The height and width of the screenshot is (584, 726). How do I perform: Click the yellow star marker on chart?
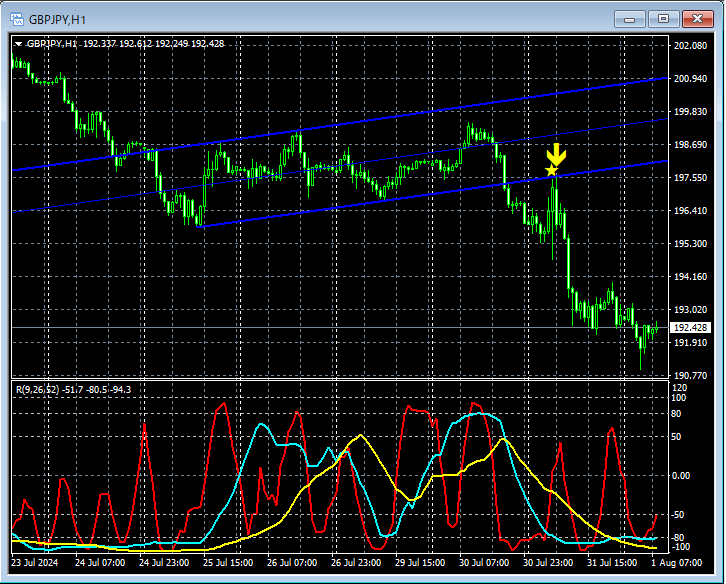(551, 170)
